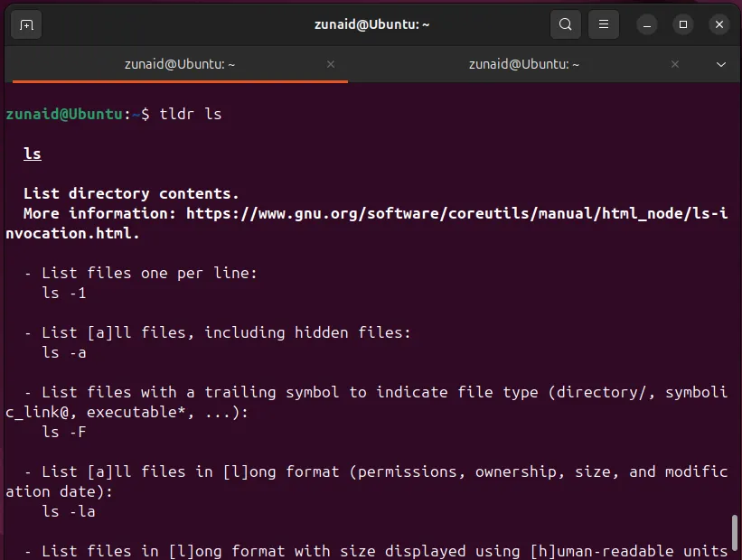Click the scrollbar on the right edge
Image resolution: width=742 pixels, height=560 pixels.
point(735,533)
